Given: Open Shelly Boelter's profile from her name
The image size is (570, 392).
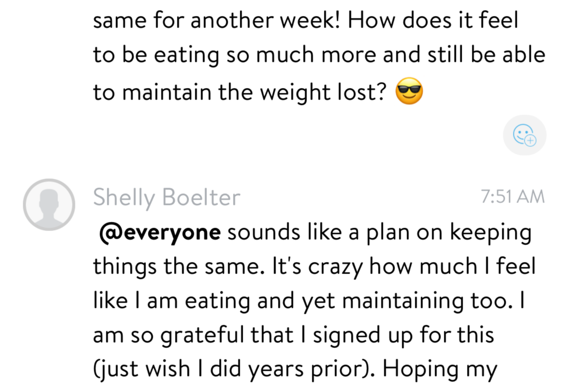Looking at the screenshot, I should [166, 198].
